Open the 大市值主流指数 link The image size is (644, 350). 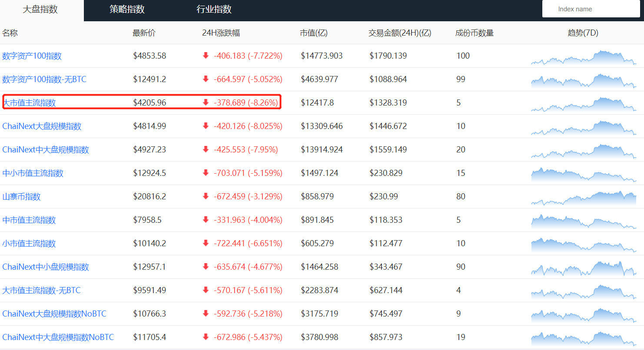29,102
